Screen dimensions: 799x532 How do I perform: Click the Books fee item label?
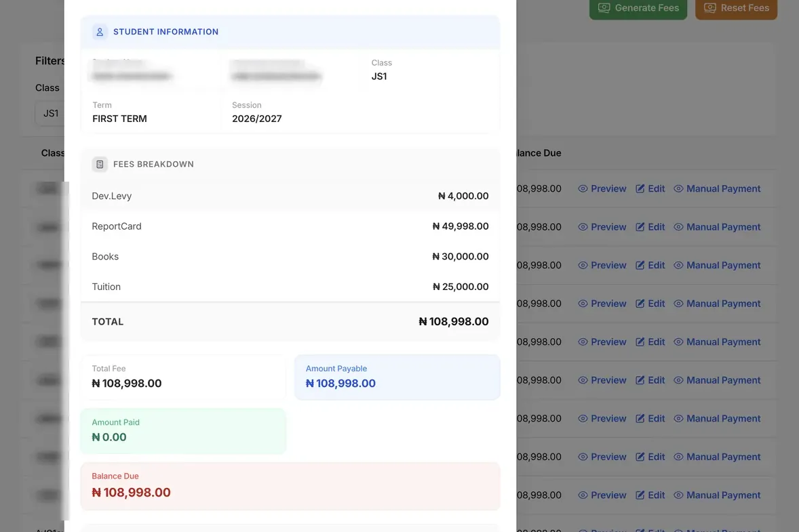point(105,257)
